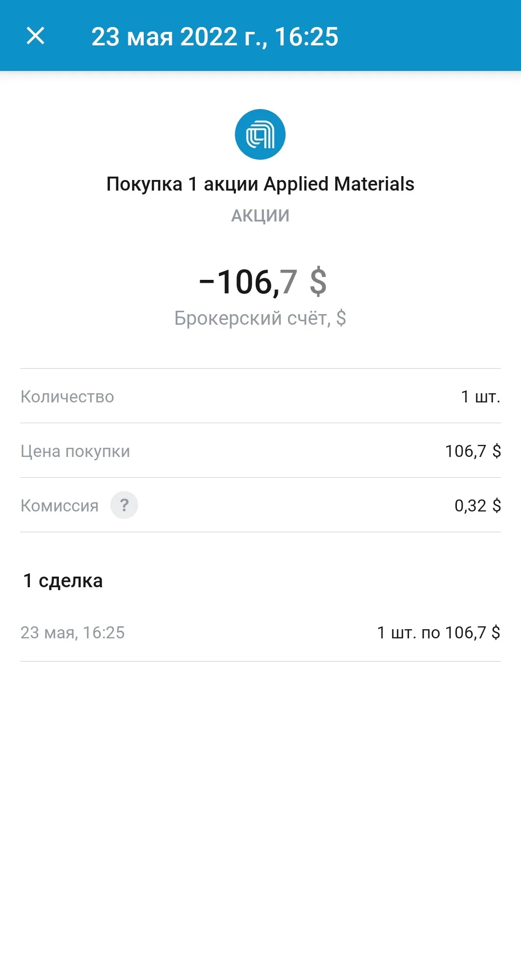This screenshot has height=980, width=521.
Task: Open the commission help question mark
Action: pyautogui.click(x=124, y=505)
